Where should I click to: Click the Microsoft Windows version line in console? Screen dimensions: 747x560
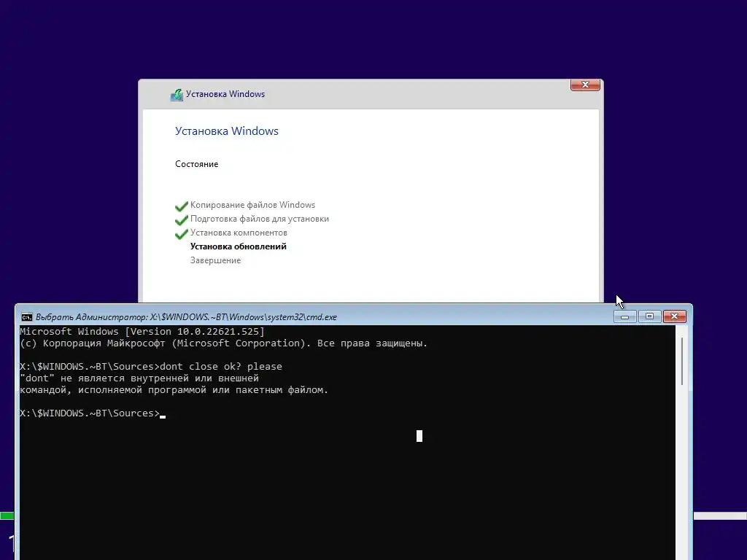(142, 332)
